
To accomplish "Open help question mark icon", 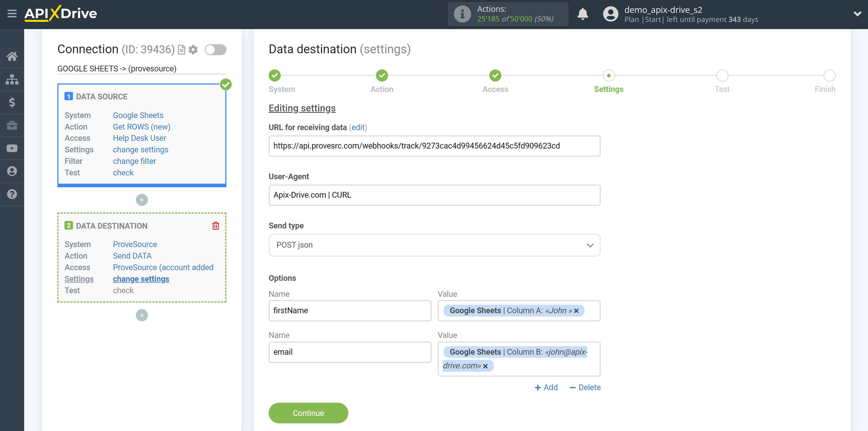I will pos(12,194).
